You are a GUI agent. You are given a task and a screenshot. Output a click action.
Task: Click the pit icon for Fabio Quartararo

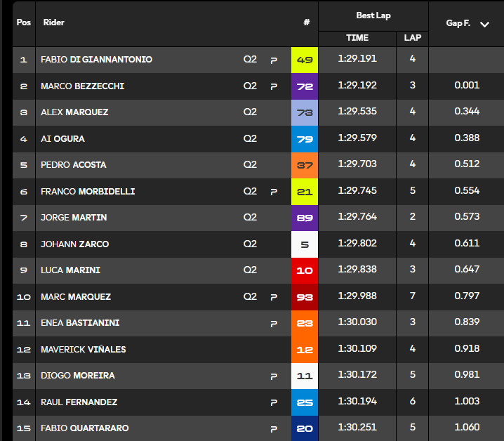[x=274, y=428]
